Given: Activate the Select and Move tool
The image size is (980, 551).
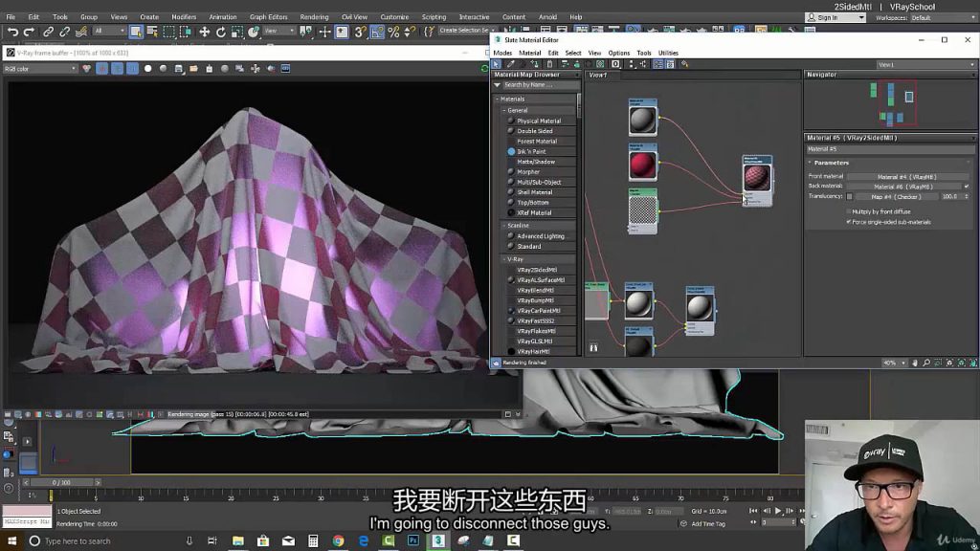Looking at the screenshot, I should tap(205, 32).
